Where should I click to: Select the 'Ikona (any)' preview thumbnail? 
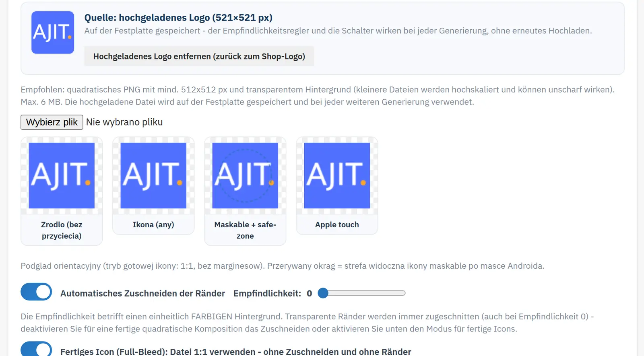(x=153, y=176)
